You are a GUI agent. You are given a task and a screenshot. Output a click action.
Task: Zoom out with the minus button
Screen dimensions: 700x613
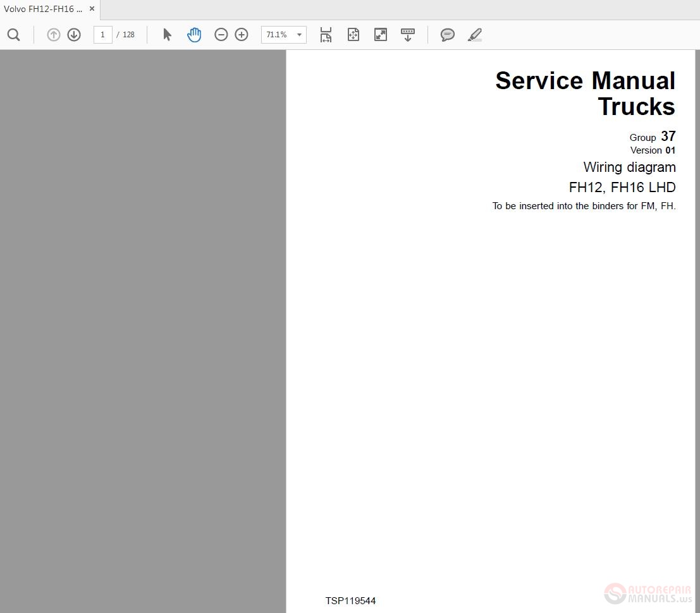[221, 35]
